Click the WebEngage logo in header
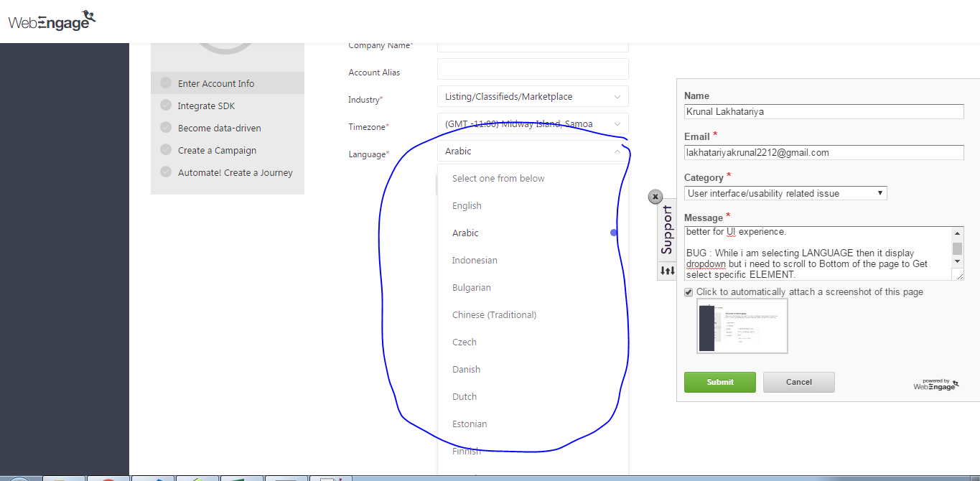 point(52,21)
